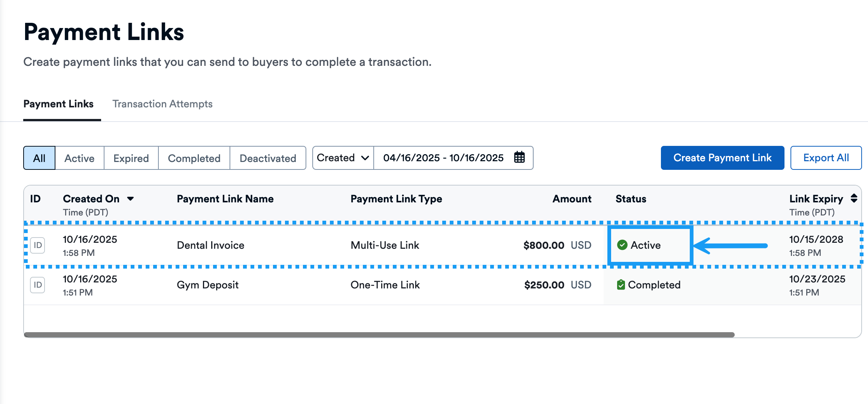The height and width of the screenshot is (404, 868).
Task: Click green Active status check icon
Action: (622, 245)
